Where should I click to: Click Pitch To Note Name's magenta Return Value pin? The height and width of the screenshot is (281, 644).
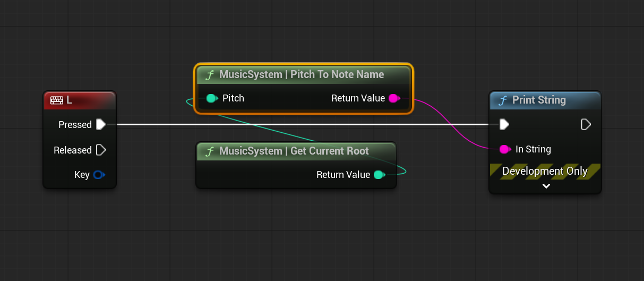click(393, 98)
